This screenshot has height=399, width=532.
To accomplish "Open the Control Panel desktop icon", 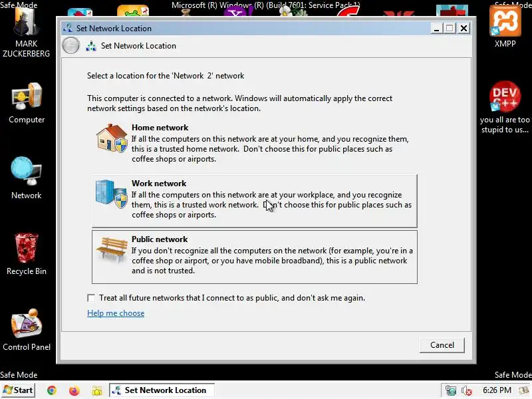I will coord(27,330).
